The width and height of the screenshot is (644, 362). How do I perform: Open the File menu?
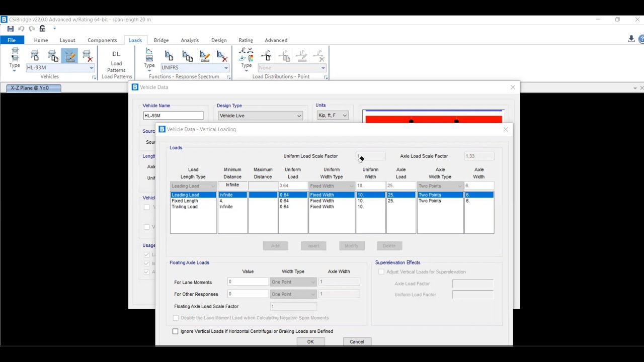coord(12,40)
